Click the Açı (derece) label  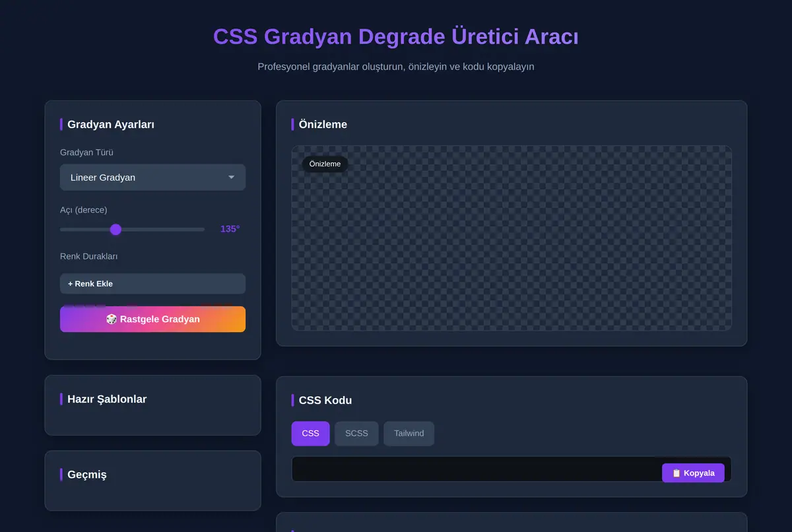[84, 210]
